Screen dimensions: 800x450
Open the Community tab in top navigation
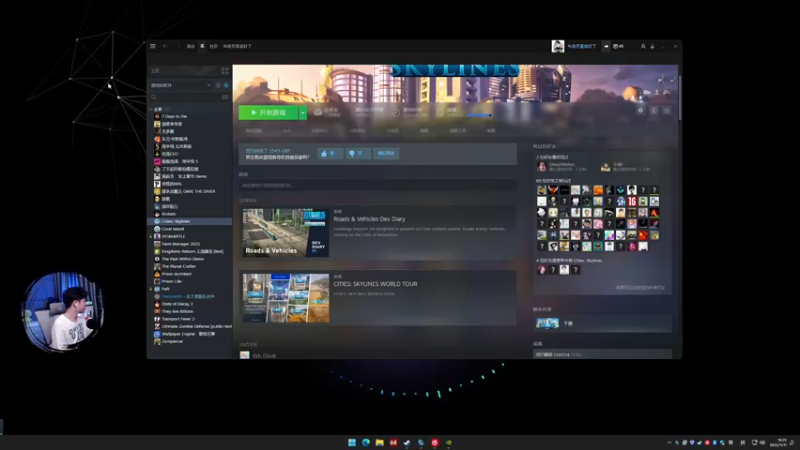[213, 46]
